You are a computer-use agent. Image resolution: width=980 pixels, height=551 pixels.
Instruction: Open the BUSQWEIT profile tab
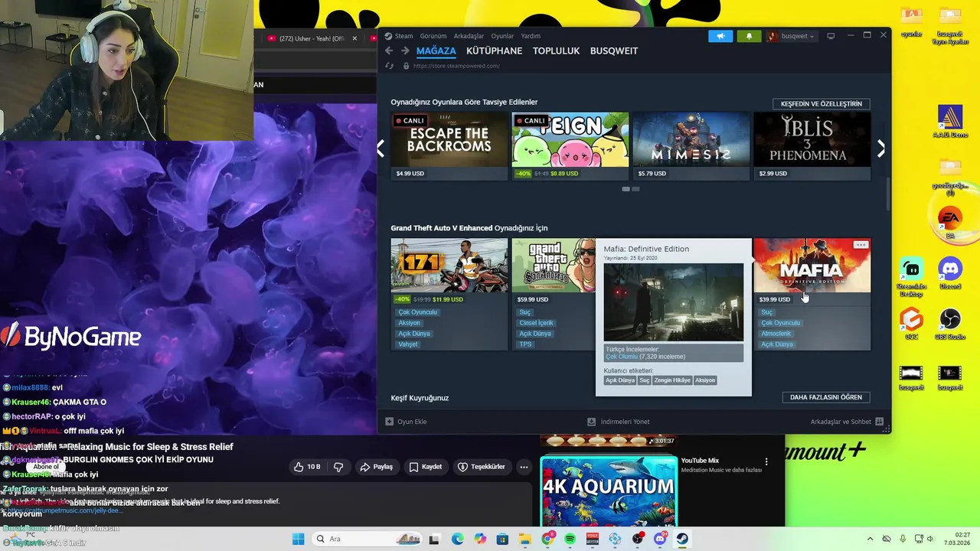click(614, 51)
